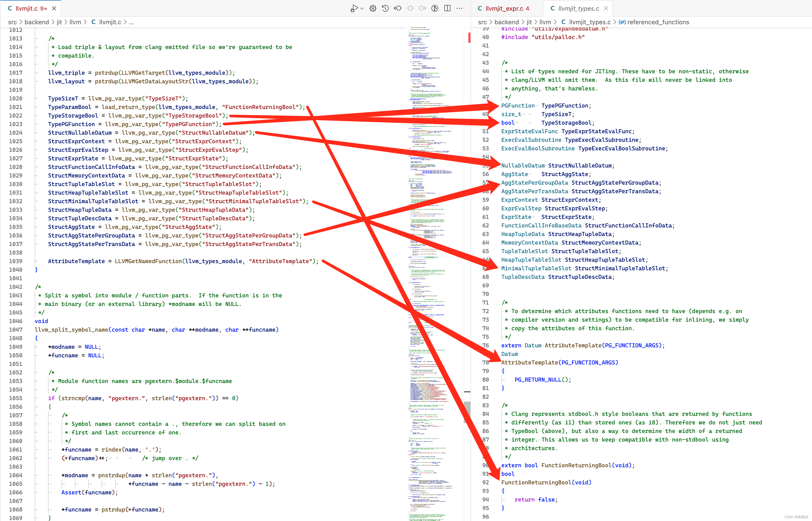Image resolution: width=812 pixels, height=521 pixels.
Task: Click 'llvm_split_symbol_name' function name
Action: point(71,330)
